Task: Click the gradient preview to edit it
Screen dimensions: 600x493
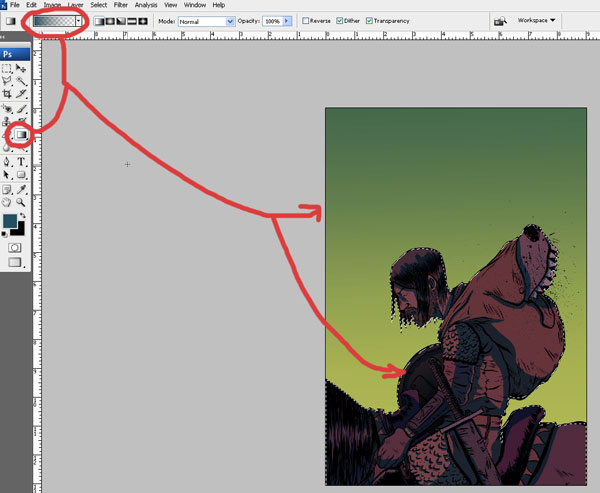Action: click(54, 21)
